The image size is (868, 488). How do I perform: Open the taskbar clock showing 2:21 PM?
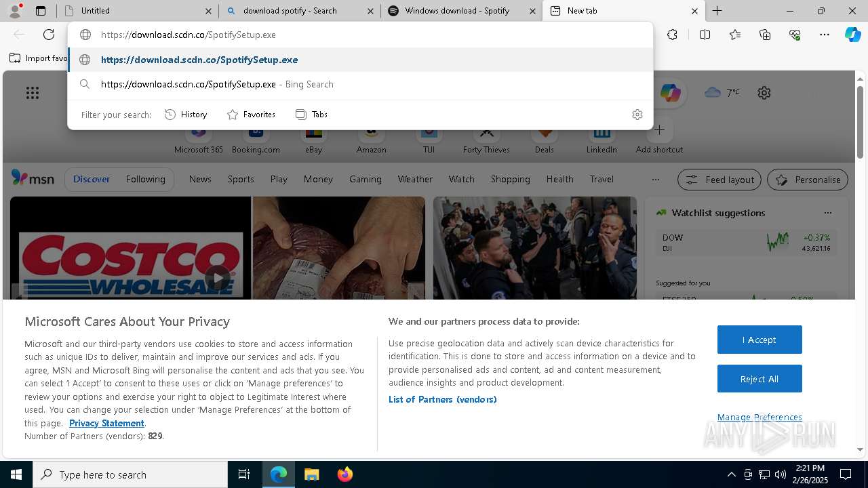pyautogui.click(x=810, y=474)
